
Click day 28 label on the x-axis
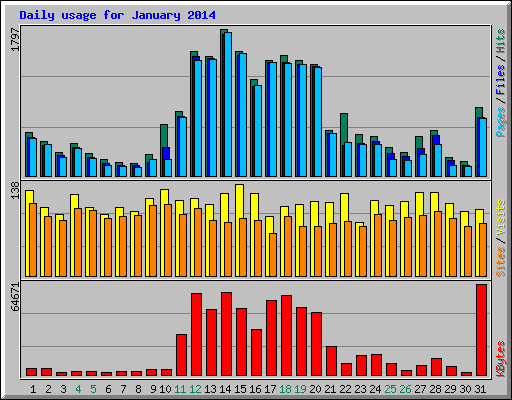click(x=435, y=389)
